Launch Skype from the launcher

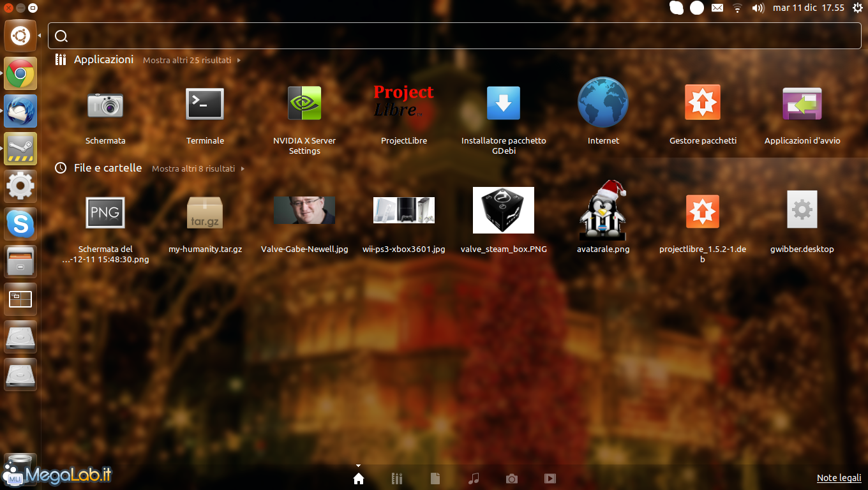[x=20, y=224]
